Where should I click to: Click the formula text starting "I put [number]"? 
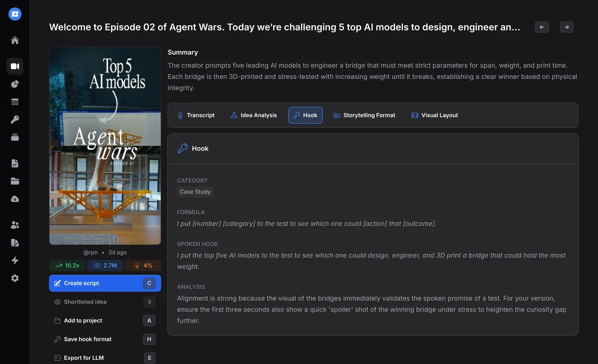coord(306,224)
